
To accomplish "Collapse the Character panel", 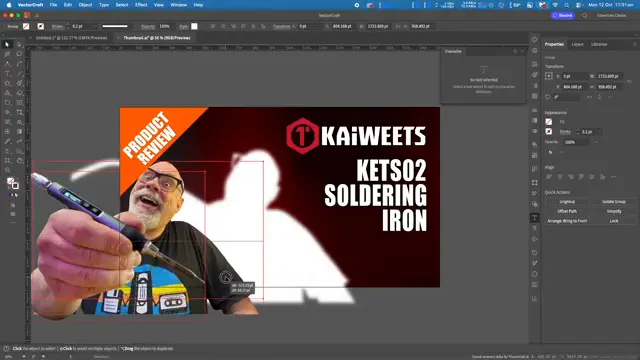I will [x=516, y=51].
